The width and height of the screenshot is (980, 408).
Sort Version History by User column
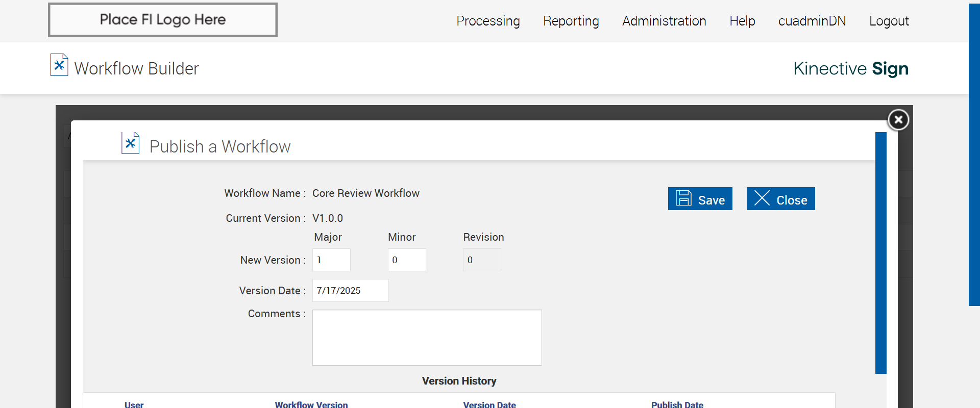(x=134, y=404)
